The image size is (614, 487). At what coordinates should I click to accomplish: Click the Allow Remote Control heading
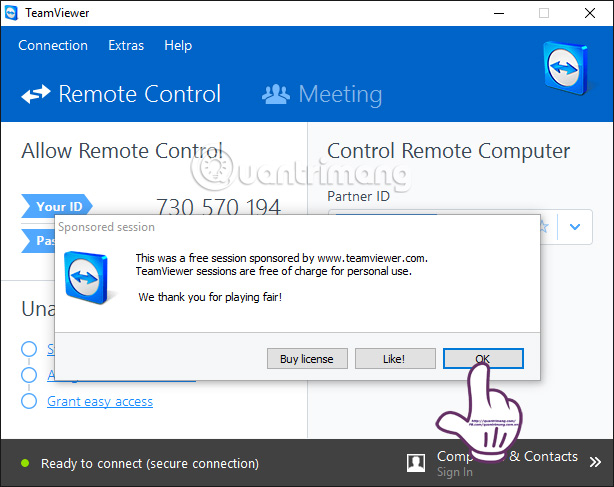[122, 151]
